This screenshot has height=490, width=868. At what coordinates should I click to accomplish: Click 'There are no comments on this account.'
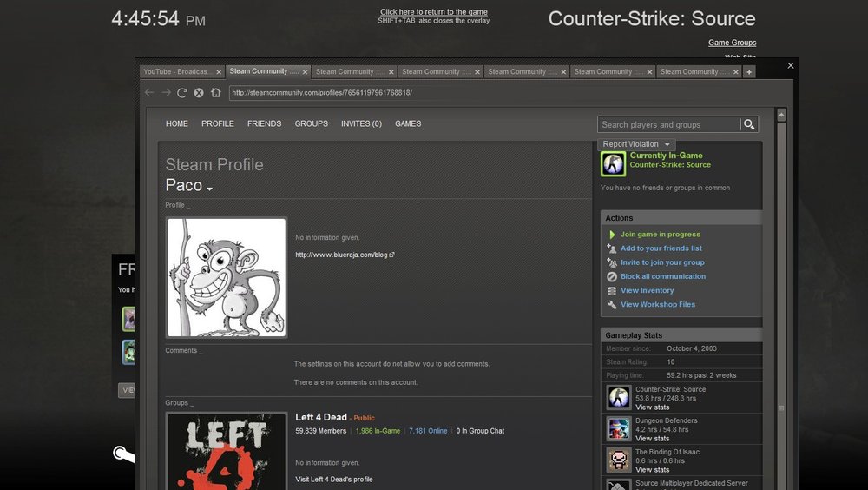click(x=355, y=382)
